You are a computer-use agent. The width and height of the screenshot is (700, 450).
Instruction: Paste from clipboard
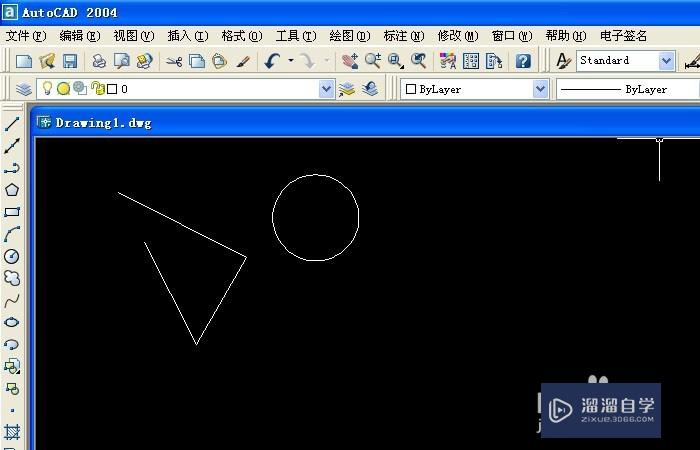(219, 61)
